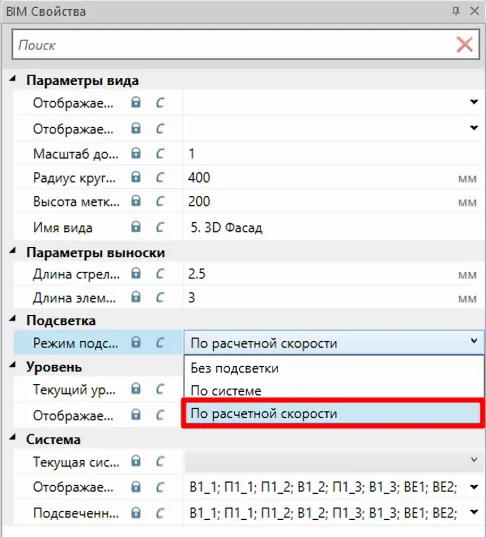The width and height of the screenshot is (486, 537).
Task: Click C icon on Масштаб до... row
Action: pyautogui.click(x=160, y=154)
